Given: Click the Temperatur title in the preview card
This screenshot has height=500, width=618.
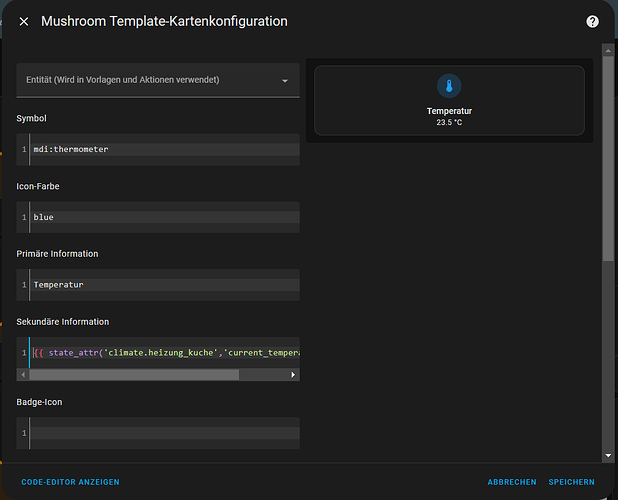Looking at the screenshot, I should click(449, 111).
